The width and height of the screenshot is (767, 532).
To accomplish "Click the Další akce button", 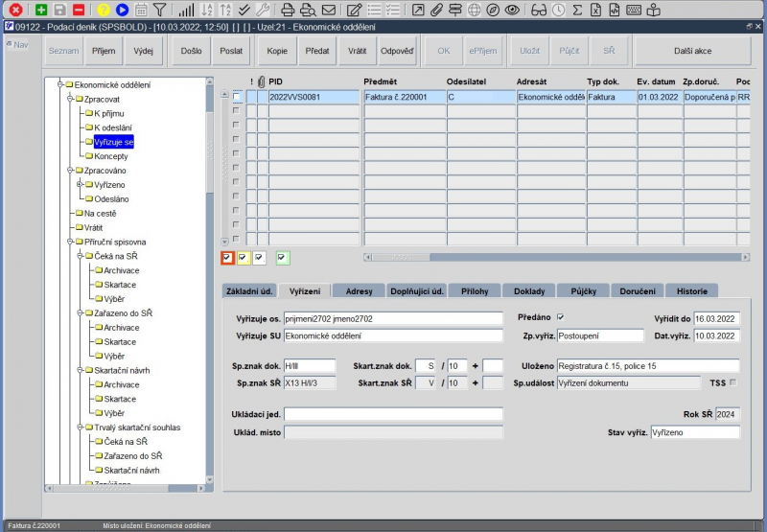I will 692,51.
